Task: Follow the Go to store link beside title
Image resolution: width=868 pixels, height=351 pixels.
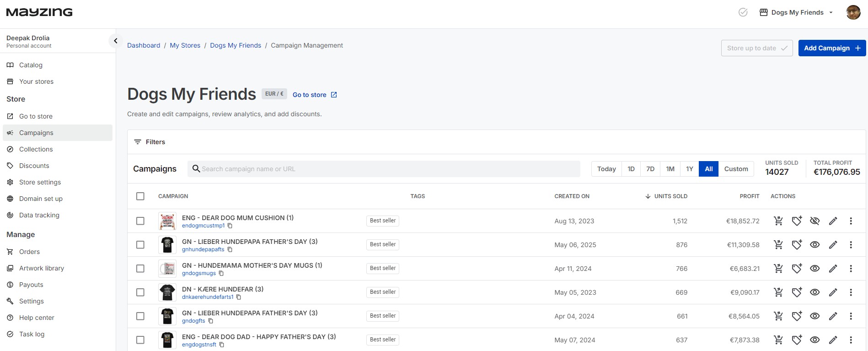Action: click(x=315, y=95)
